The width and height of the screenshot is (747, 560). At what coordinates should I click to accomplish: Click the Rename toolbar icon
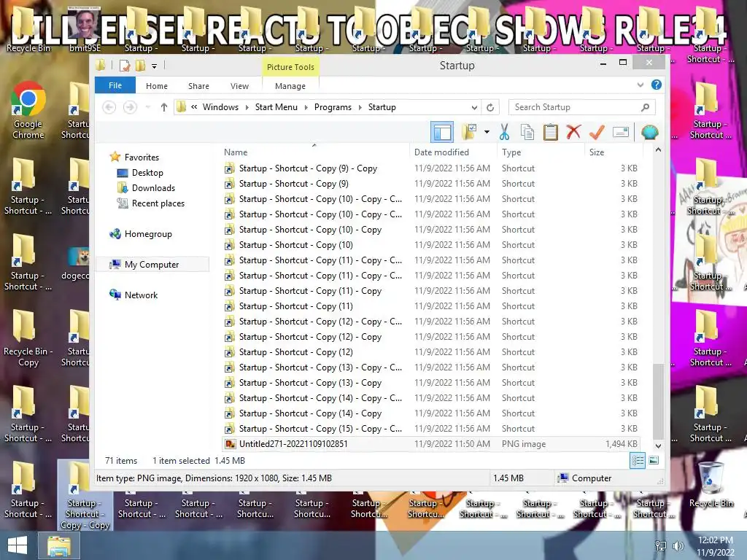point(621,132)
